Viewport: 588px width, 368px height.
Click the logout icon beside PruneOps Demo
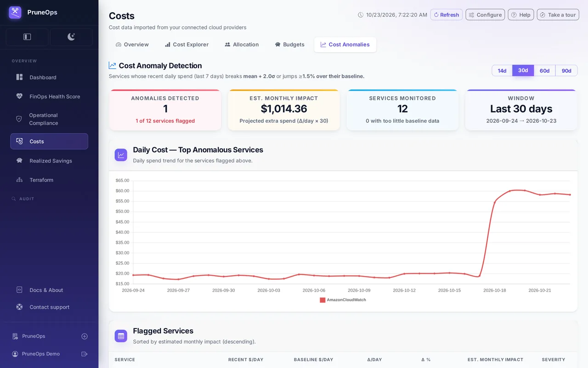click(x=85, y=354)
